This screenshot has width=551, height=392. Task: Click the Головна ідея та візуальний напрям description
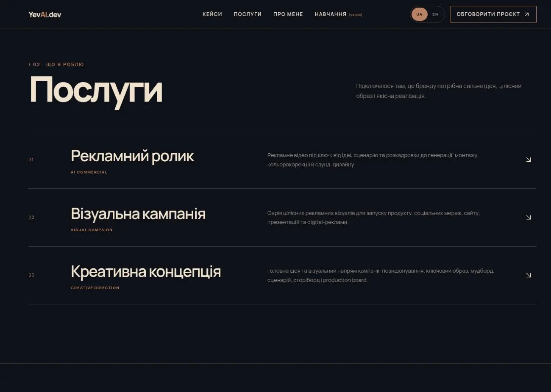coord(381,275)
